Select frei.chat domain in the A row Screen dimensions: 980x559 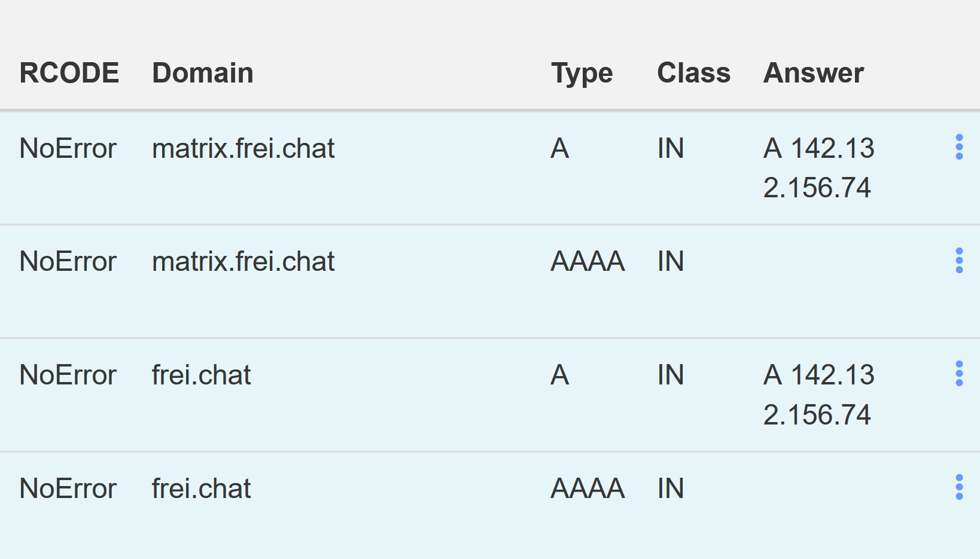tap(201, 375)
